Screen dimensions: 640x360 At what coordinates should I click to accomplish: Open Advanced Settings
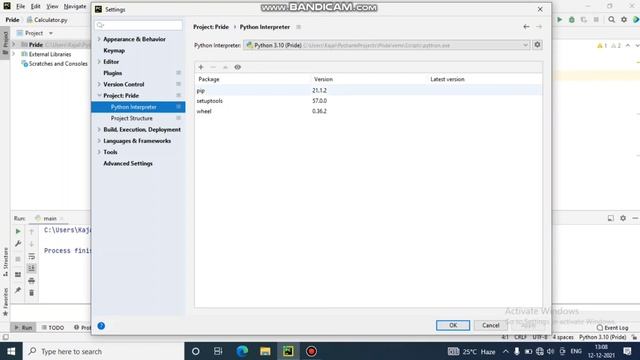[128, 163]
